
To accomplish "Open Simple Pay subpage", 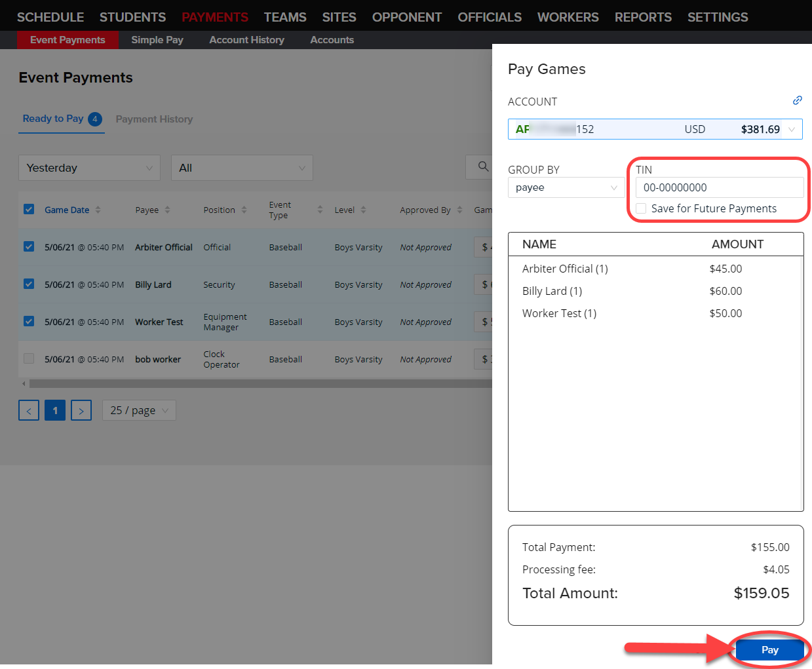I will click(x=157, y=40).
